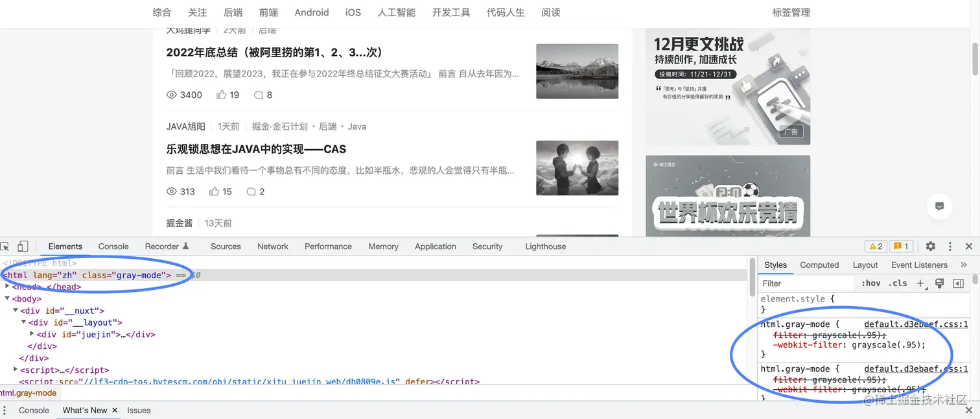Toggle the device toolbar icon
The width and height of the screenshot is (980, 419).
pyautogui.click(x=23, y=246)
